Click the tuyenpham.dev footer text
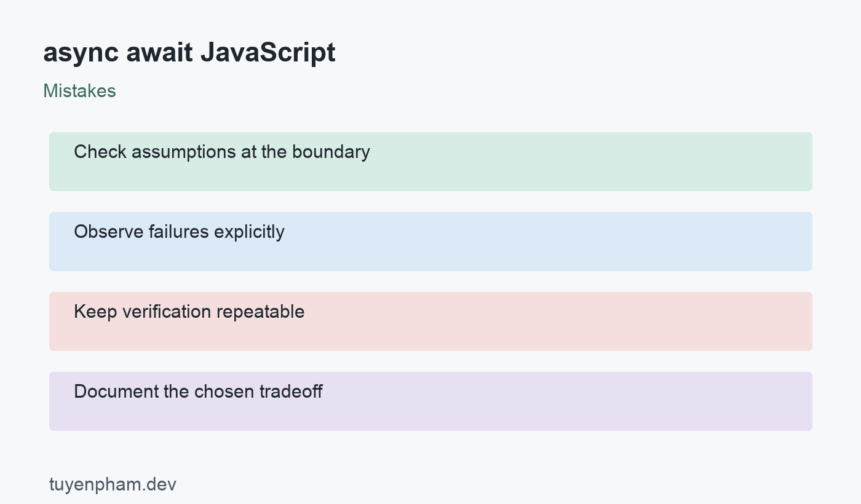Viewport: 861px width, 504px height. click(113, 484)
